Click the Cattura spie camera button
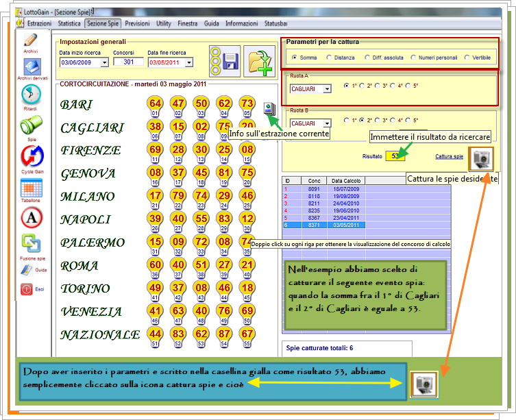Viewport: 516px width, 420px height. [481, 159]
